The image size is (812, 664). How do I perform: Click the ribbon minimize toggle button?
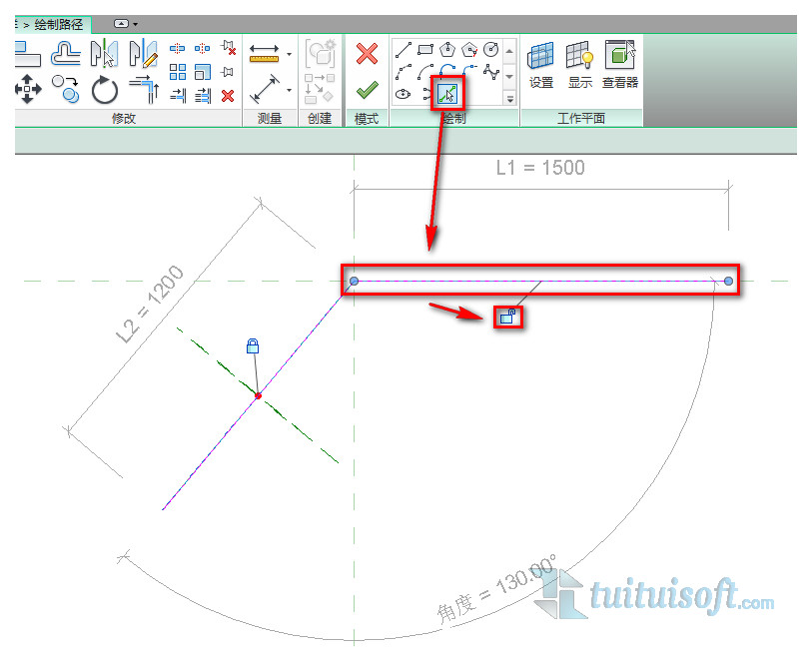[x=121, y=24]
